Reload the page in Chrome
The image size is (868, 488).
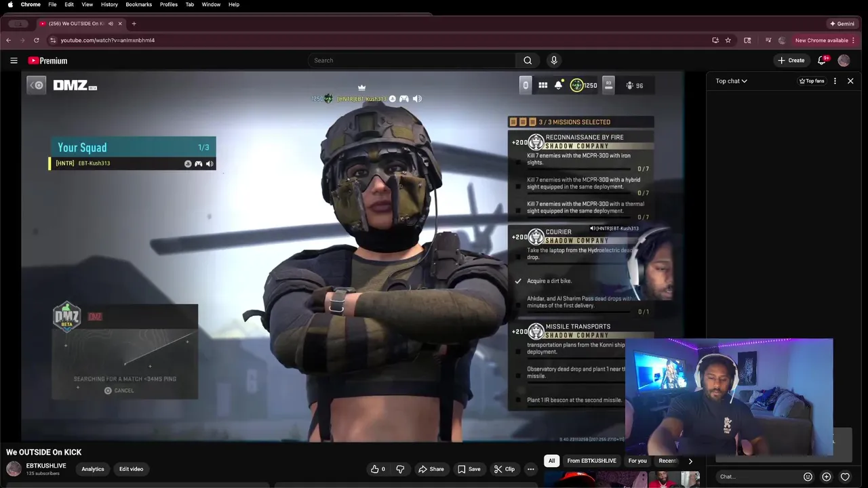[x=37, y=40]
